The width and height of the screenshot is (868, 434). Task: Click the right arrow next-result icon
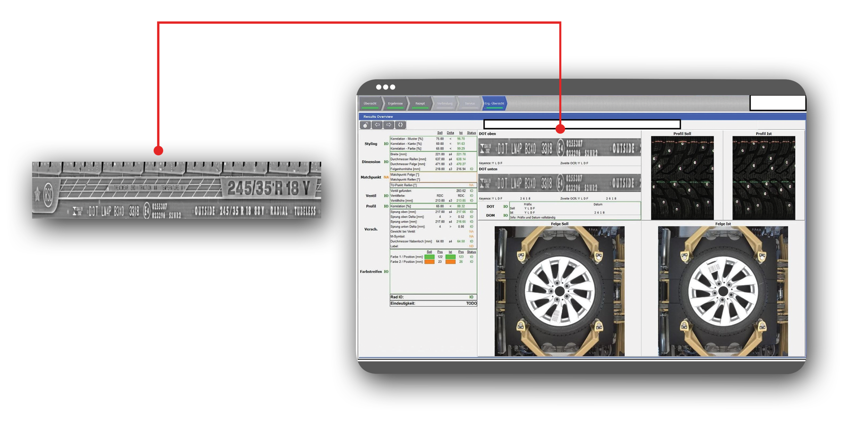[389, 125]
